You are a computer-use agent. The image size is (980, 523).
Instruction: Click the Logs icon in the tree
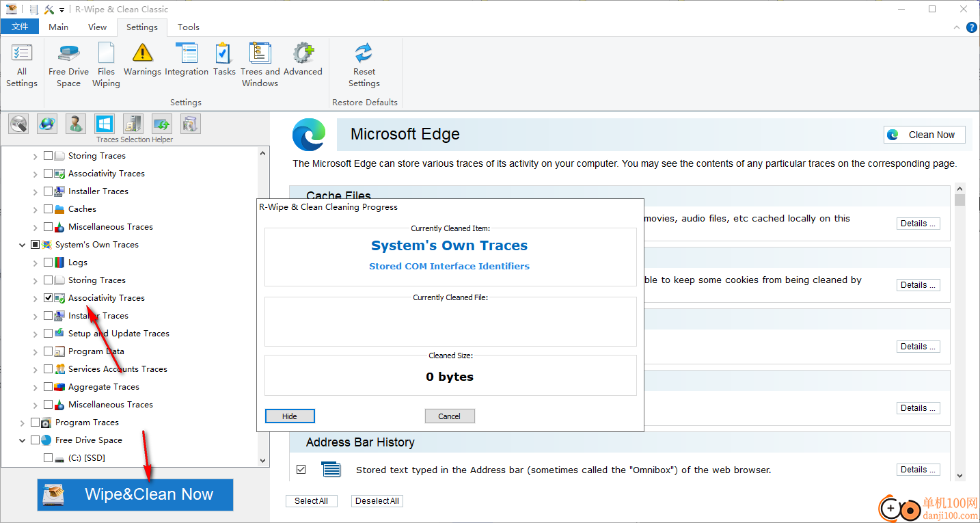click(59, 263)
